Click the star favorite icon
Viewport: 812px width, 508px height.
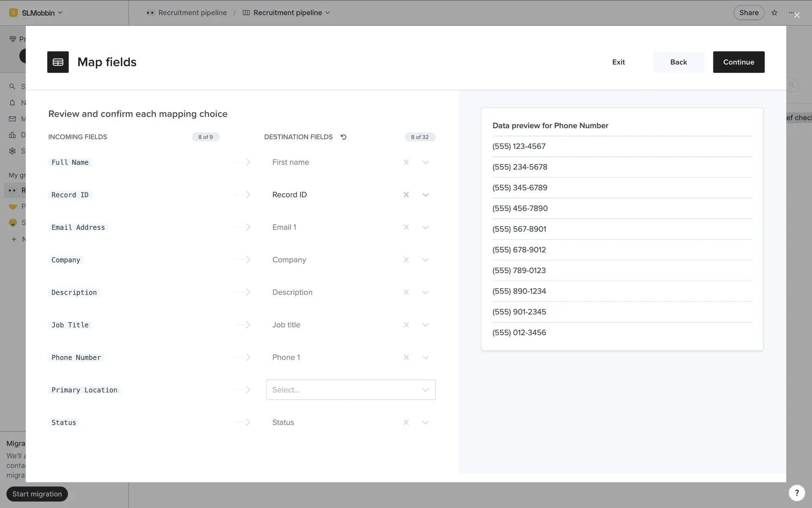pos(774,13)
